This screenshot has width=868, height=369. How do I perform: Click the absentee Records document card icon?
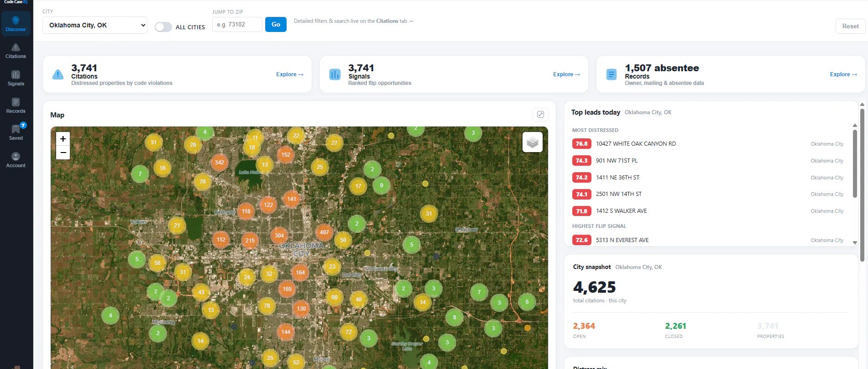point(612,74)
